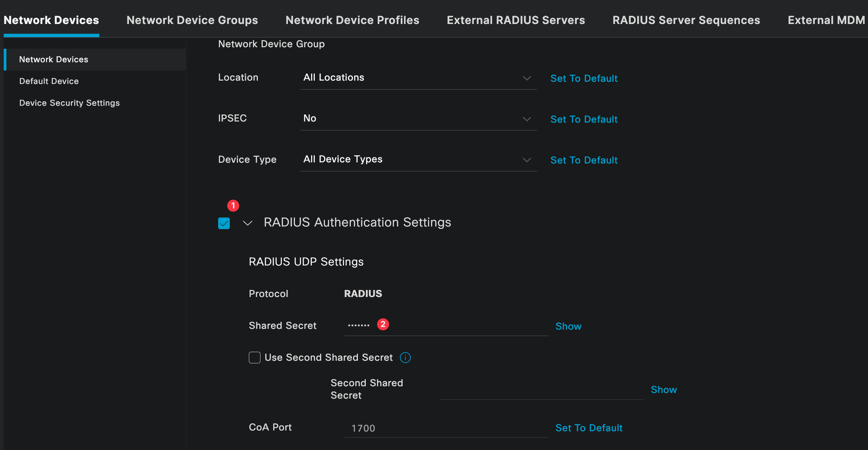The width and height of the screenshot is (868, 450).
Task: Select Default Device in the sidebar
Action: 49,81
